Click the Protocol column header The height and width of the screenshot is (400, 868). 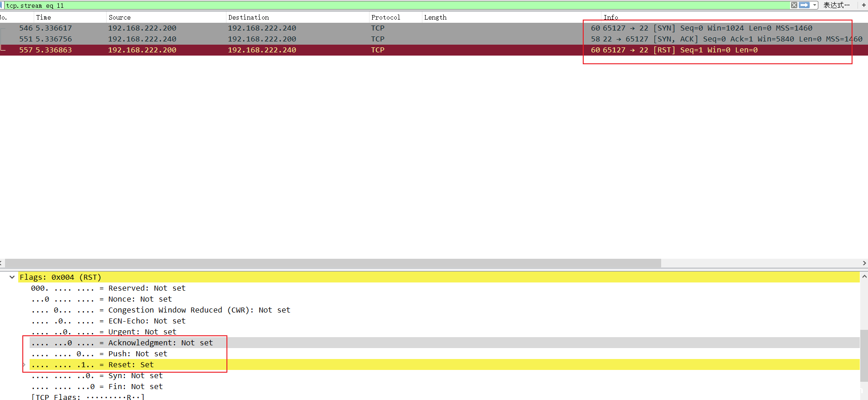385,17
